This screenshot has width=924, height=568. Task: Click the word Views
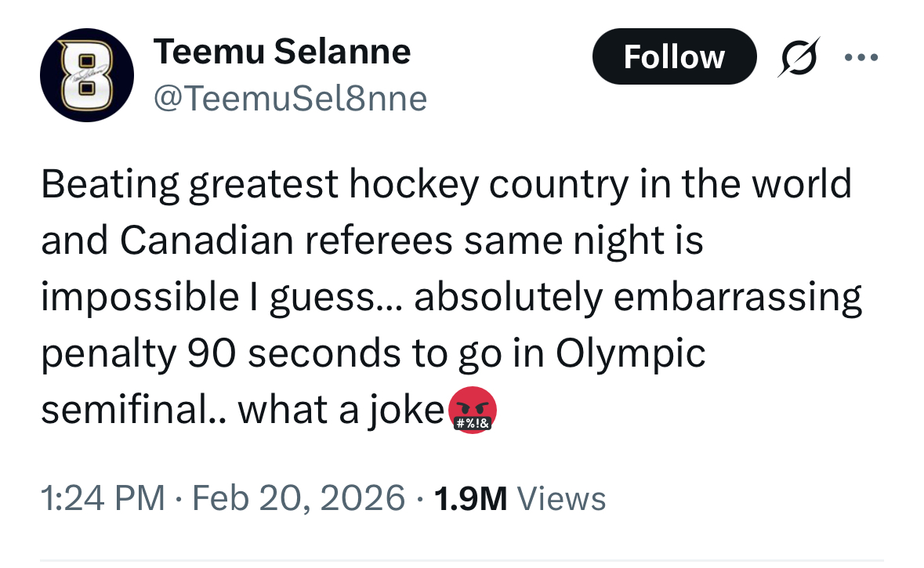pos(562,498)
